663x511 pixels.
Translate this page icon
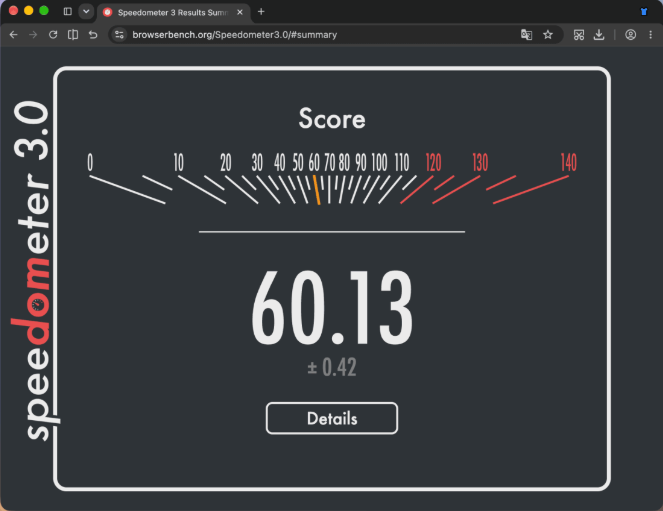tap(526, 35)
